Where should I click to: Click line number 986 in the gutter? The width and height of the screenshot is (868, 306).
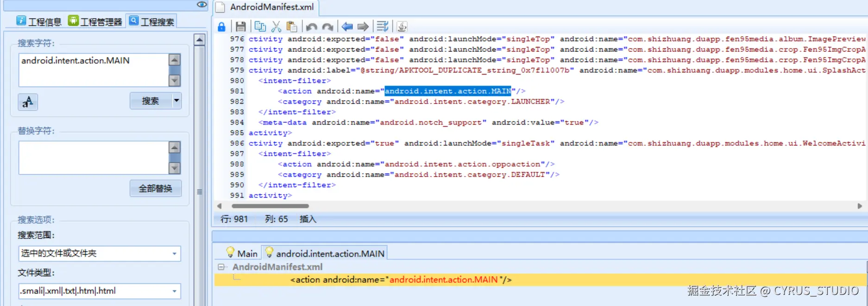tap(237, 143)
